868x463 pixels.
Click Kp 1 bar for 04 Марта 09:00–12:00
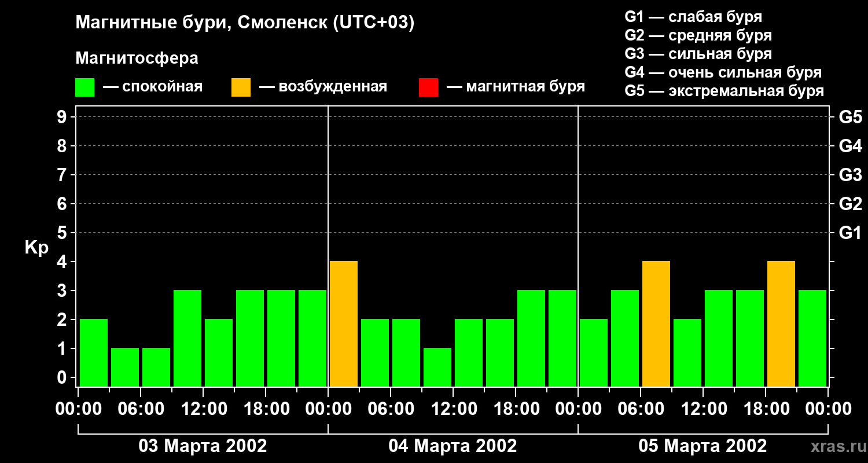click(x=437, y=367)
